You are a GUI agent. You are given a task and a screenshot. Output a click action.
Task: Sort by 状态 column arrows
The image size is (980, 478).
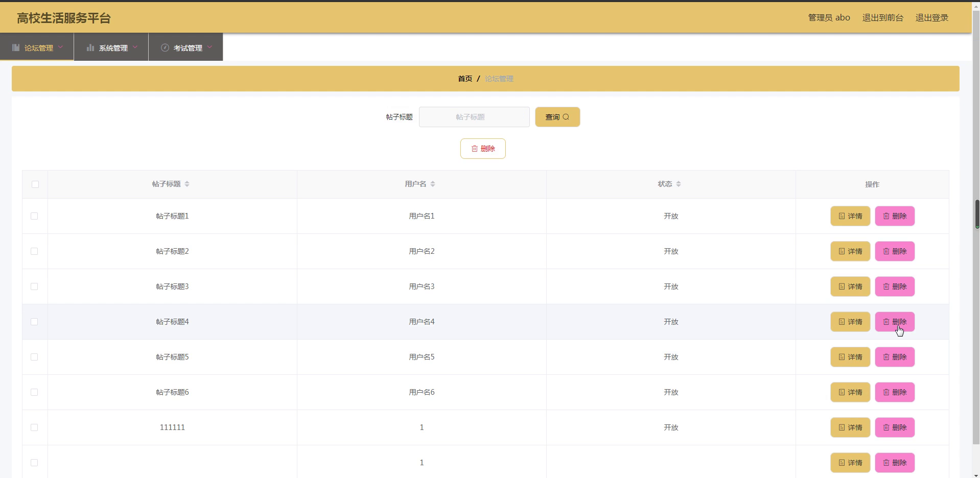[x=679, y=184]
